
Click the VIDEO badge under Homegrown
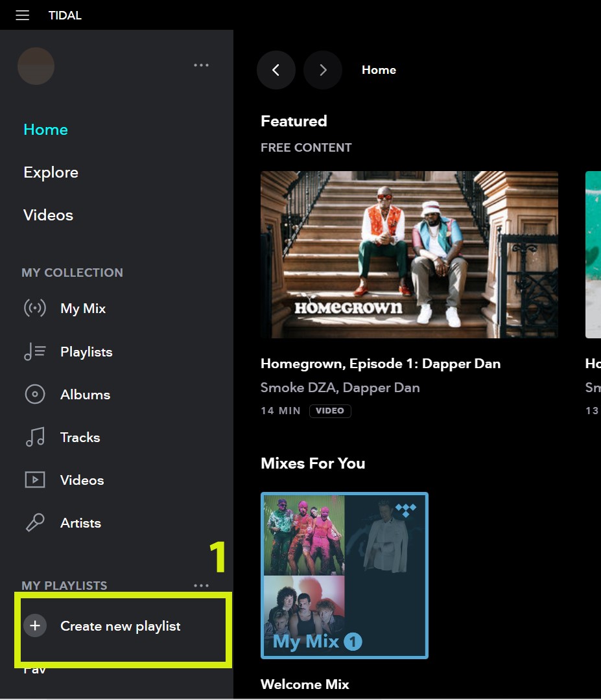[x=330, y=411]
